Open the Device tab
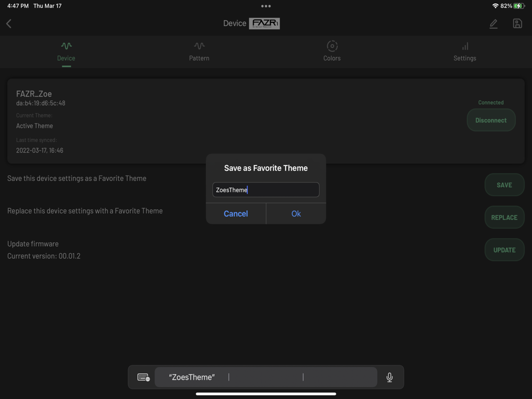Image resolution: width=532 pixels, height=399 pixels. 66,52
